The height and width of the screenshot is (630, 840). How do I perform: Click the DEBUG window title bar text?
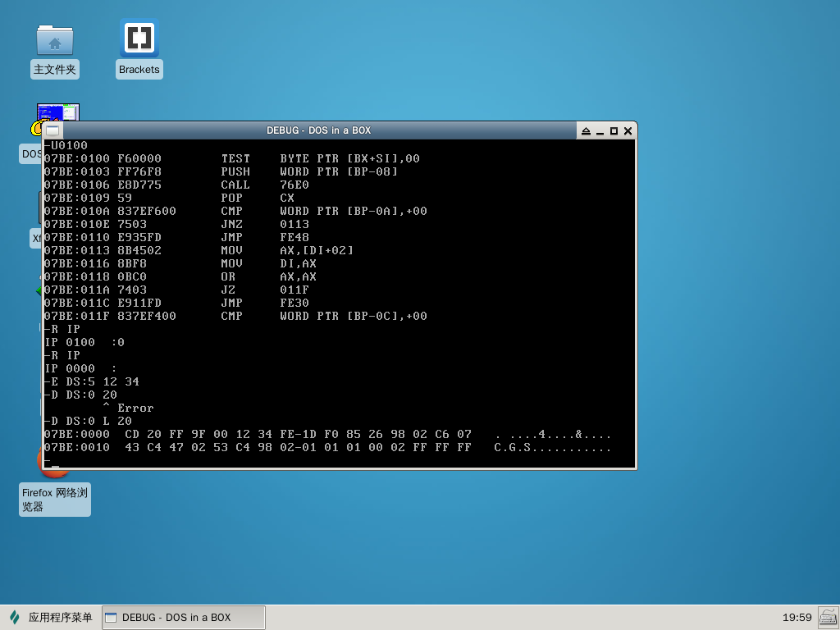[318, 130]
